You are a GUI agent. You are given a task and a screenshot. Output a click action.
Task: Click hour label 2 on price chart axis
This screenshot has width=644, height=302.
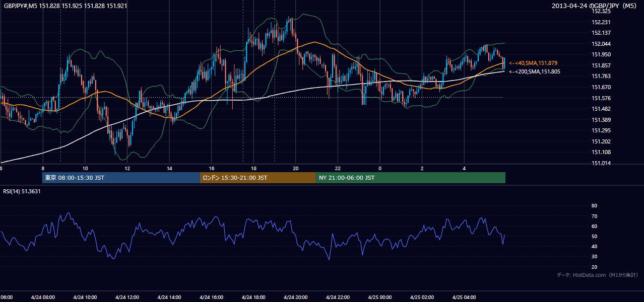tap(422, 168)
